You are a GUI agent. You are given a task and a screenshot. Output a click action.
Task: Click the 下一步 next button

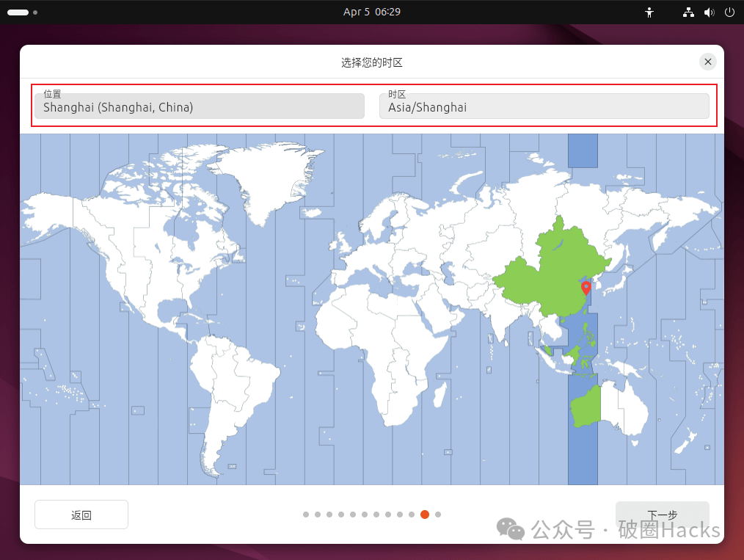click(662, 514)
